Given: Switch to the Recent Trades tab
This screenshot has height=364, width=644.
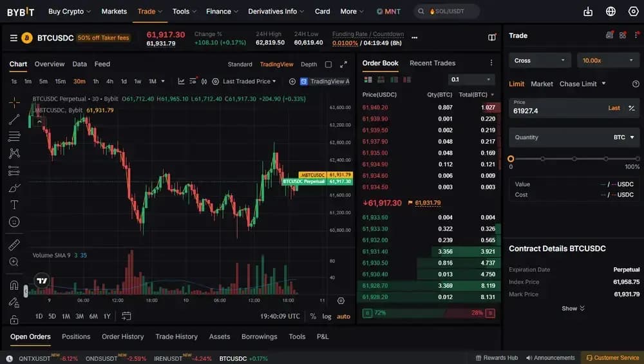Looking at the screenshot, I should point(432,63).
